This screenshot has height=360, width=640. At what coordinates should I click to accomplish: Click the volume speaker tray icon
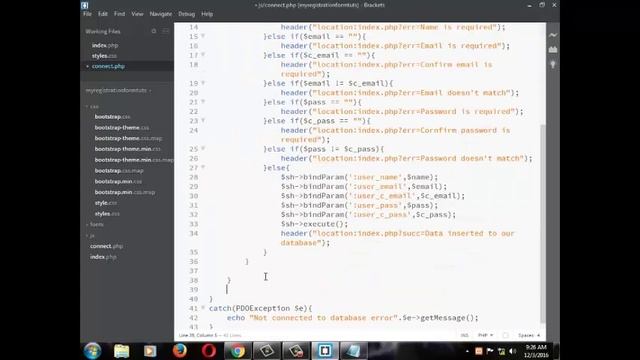coord(513,351)
